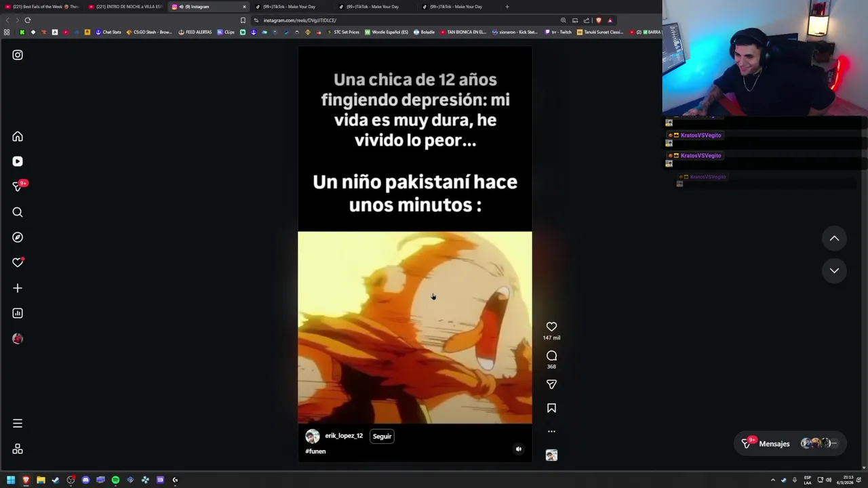Pause the reel video by clicking it

(415, 254)
